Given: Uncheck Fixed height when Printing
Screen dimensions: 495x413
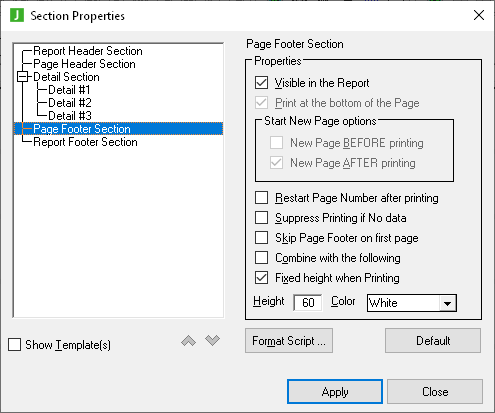Looking at the screenshot, I should tap(261, 278).
